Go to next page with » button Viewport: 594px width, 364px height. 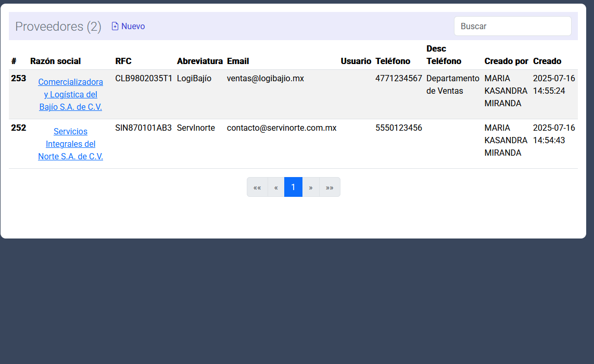click(311, 187)
